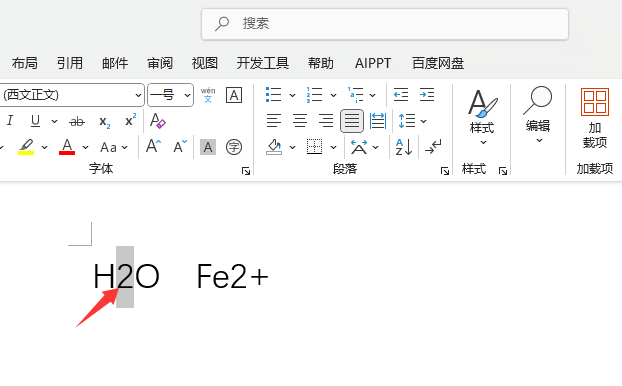Open multilevel list dropdown arrow
The image size is (622, 386).
coord(372,95)
